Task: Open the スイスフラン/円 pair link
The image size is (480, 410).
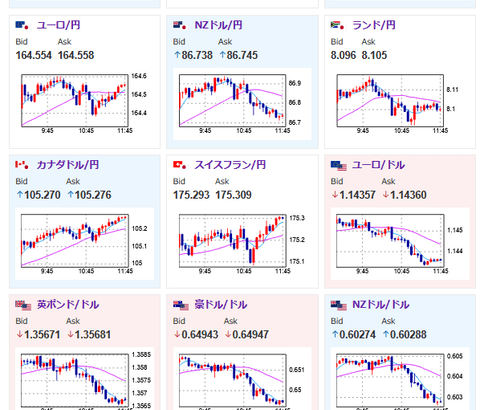Action: [230, 165]
